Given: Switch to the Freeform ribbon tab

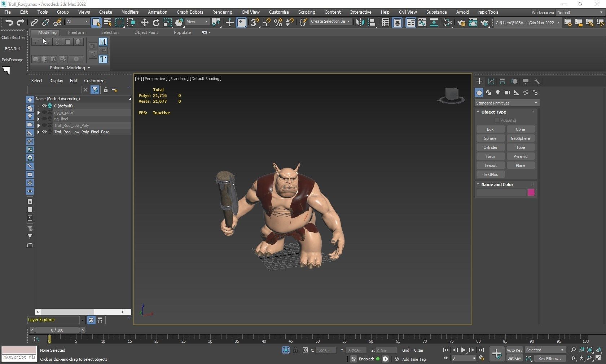Looking at the screenshot, I should pyautogui.click(x=77, y=32).
